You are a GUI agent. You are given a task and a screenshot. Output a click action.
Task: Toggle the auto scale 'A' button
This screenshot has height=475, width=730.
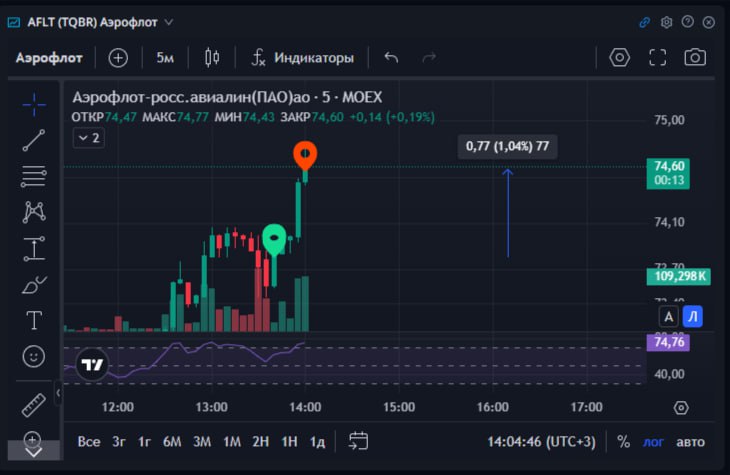tap(669, 317)
